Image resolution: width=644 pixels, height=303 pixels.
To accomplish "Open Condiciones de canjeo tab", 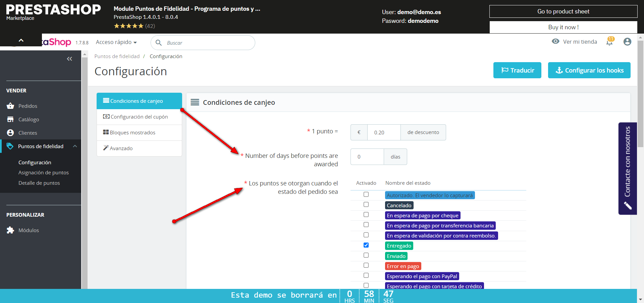I will click(x=139, y=101).
